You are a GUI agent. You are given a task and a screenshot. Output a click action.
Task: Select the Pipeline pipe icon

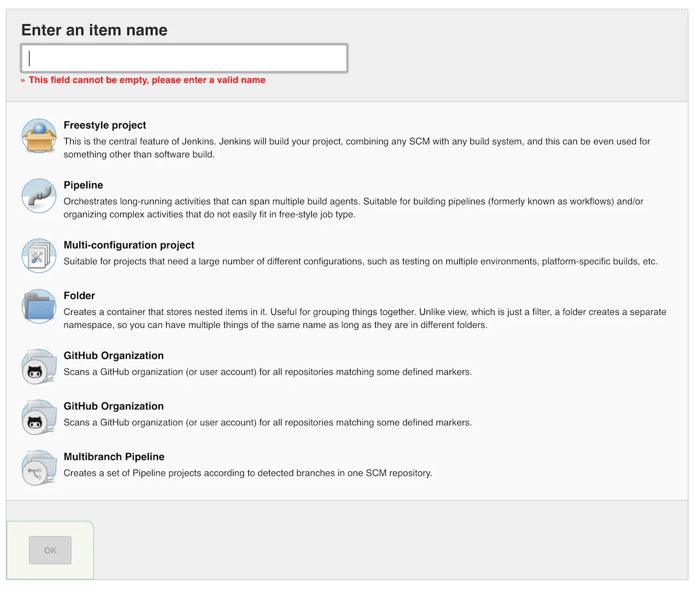click(39, 196)
